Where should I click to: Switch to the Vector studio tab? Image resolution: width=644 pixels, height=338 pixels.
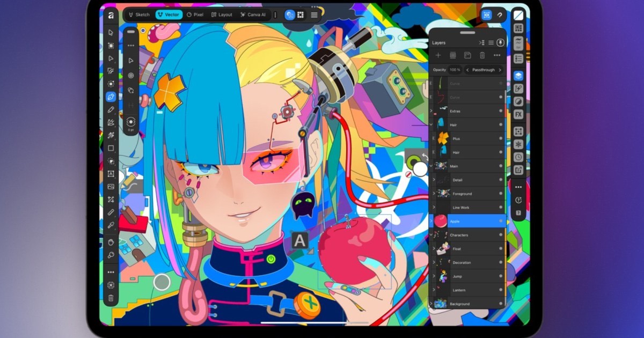tap(169, 15)
